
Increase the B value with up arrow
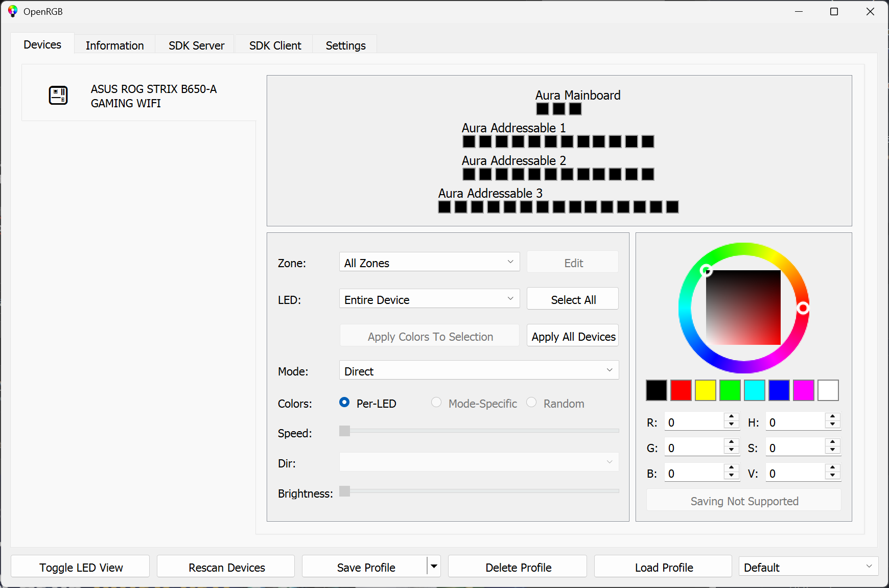click(x=732, y=467)
